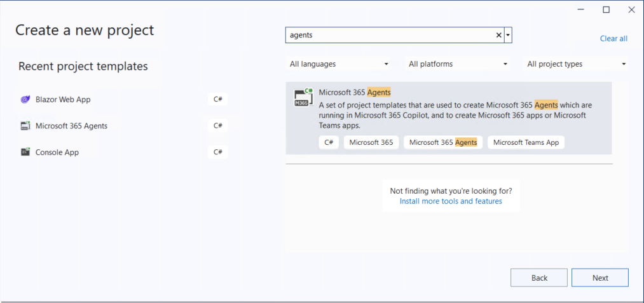644x303 pixels.
Task: Minimize the dialog window
Action: coord(580,10)
